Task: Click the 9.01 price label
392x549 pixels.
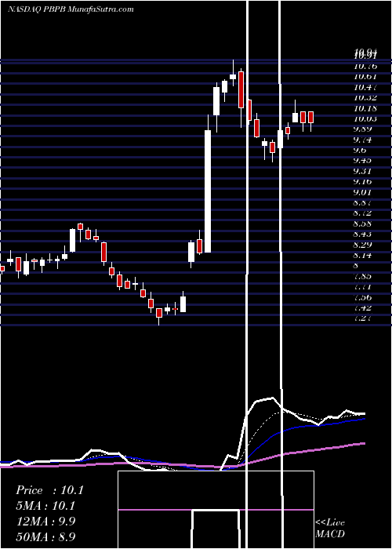Action: pos(362,192)
